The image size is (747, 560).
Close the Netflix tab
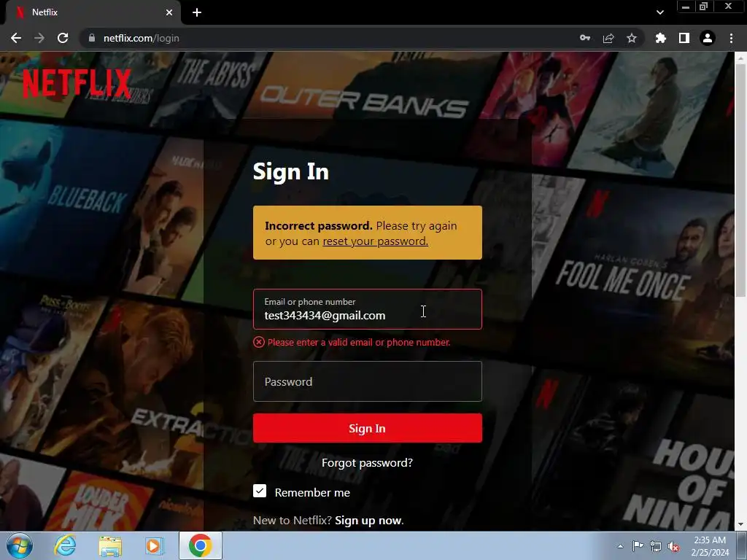169,12
